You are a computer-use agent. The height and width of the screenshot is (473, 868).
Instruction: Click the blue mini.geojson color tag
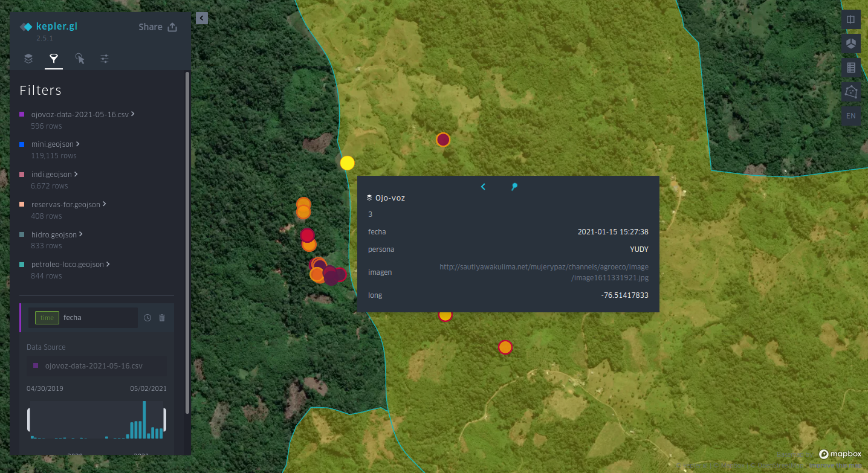point(22,144)
